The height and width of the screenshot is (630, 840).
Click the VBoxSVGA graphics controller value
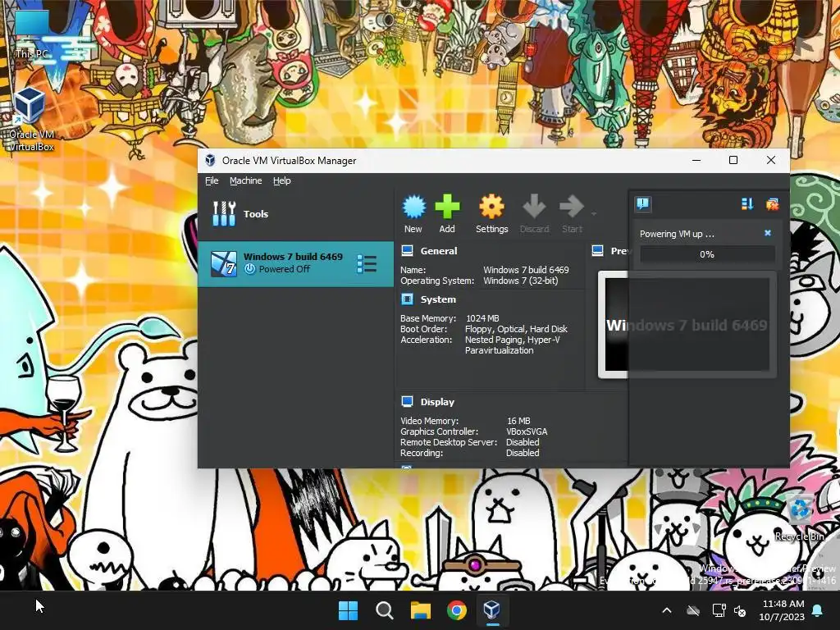pyautogui.click(x=527, y=431)
